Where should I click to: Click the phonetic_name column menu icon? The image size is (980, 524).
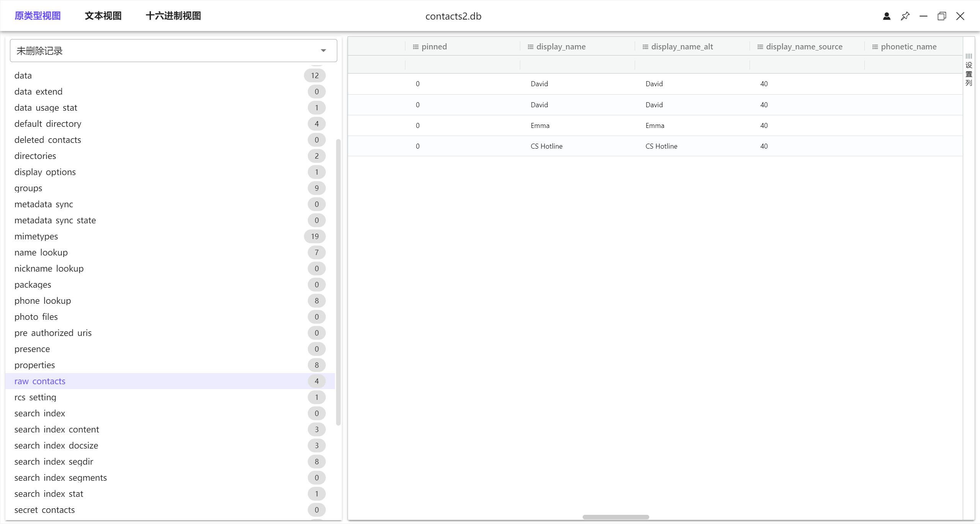tap(875, 47)
